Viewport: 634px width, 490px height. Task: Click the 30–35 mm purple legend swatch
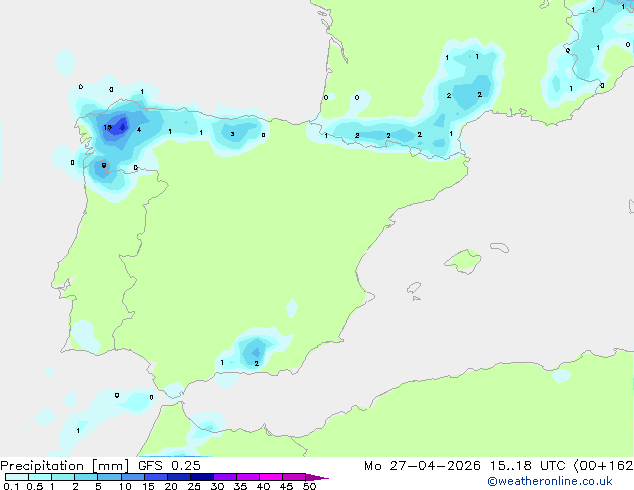[225, 477]
